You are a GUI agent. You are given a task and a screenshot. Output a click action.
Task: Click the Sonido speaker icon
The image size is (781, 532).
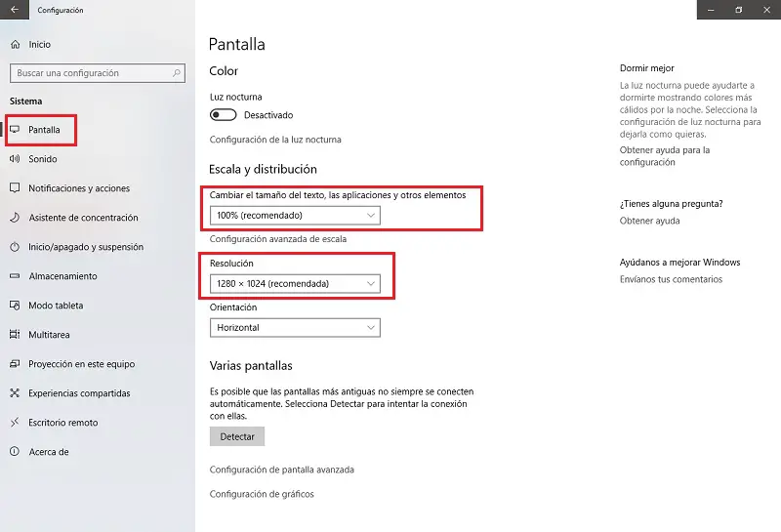coord(15,159)
